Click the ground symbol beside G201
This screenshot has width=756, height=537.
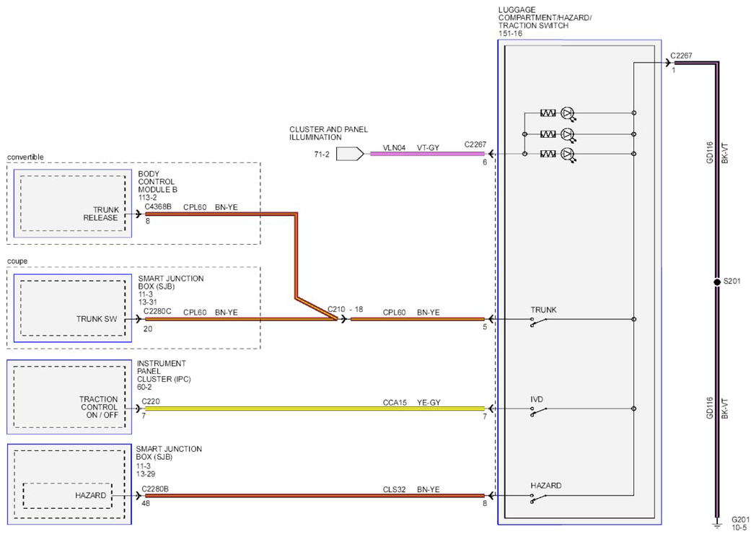pyautogui.click(x=717, y=523)
